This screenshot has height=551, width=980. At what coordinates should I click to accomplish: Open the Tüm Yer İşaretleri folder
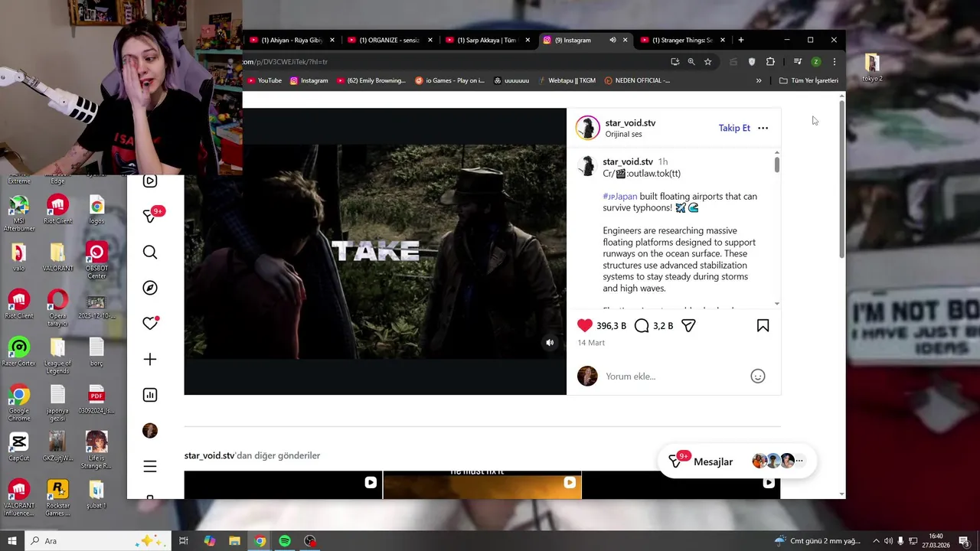(808, 80)
